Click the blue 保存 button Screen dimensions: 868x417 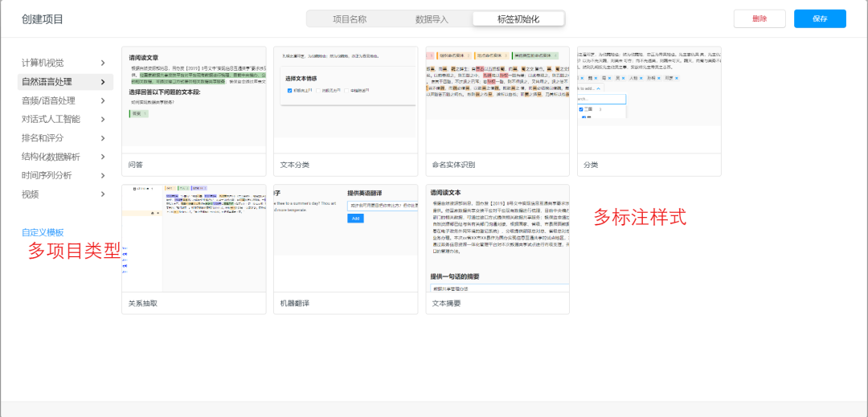(x=820, y=19)
